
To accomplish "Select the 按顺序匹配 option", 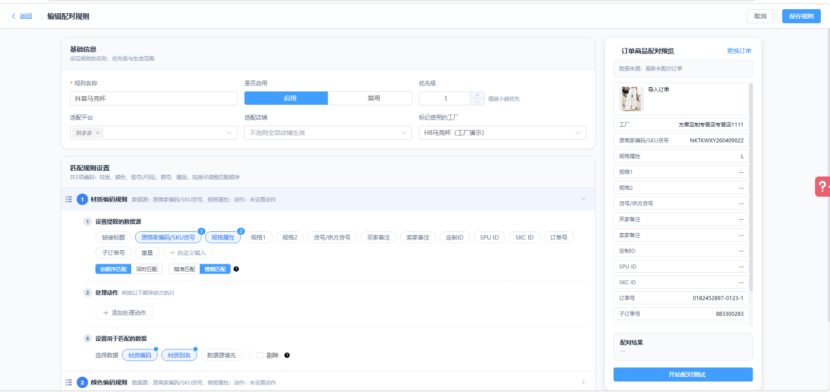I will tap(113, 269).
